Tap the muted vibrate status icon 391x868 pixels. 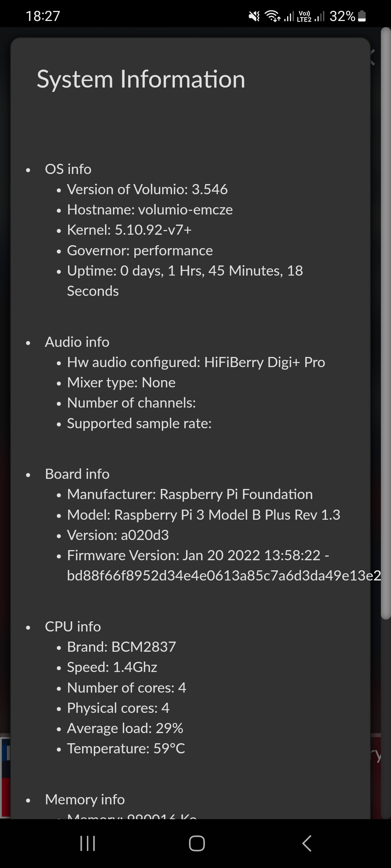click(x=254, y=16)
